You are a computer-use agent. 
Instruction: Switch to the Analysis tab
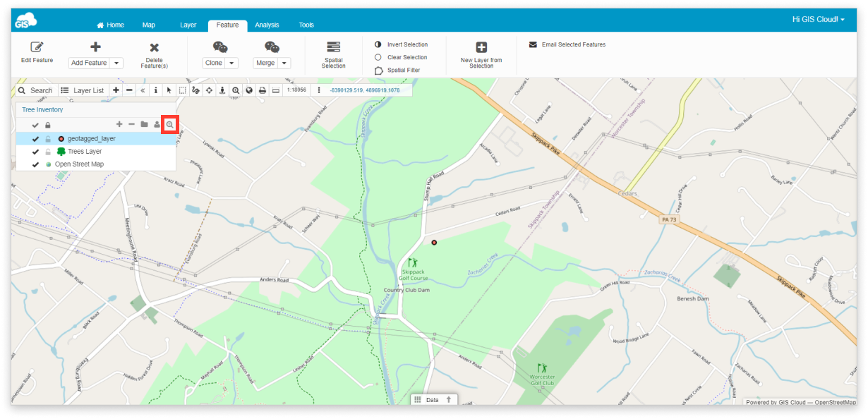pos(266,24)
